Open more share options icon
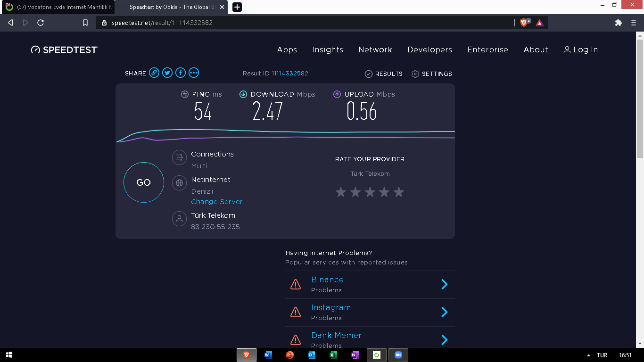This screenshot has height=362, width=644. (x=194, y=73)
